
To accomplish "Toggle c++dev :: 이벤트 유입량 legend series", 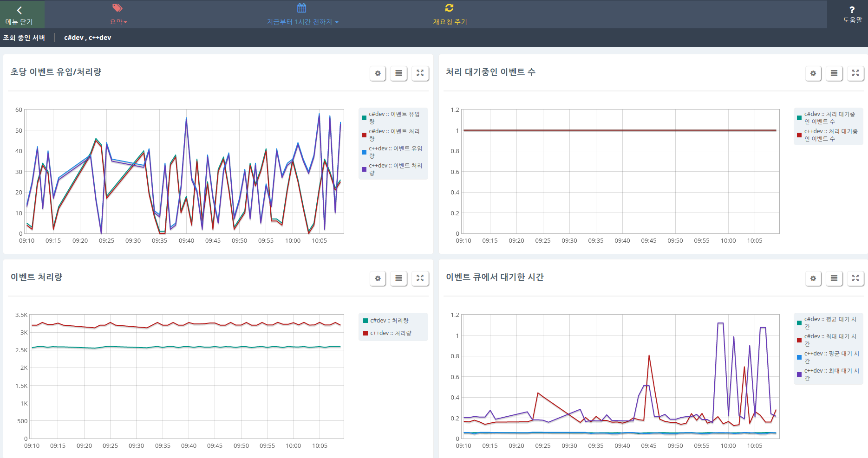I will [392, 152].
